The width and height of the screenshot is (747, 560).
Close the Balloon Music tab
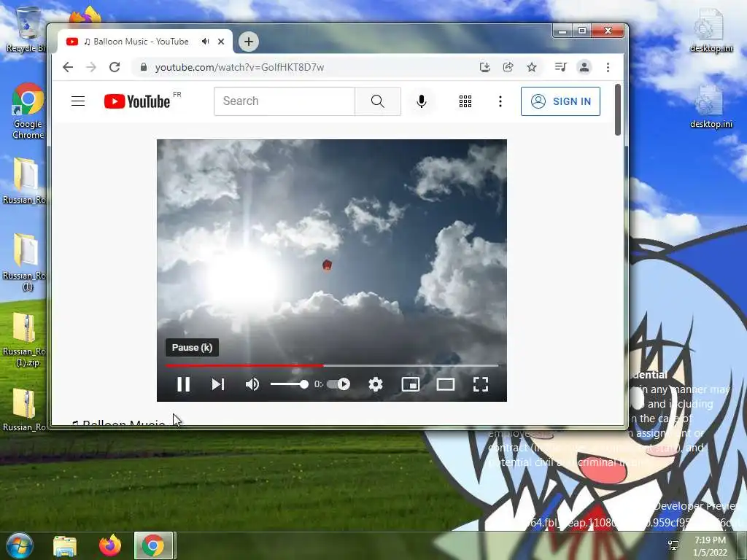pos(221,42)
